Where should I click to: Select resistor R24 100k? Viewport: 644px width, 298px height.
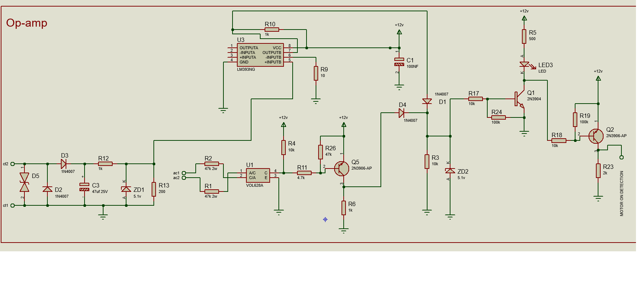coord(499,117)
